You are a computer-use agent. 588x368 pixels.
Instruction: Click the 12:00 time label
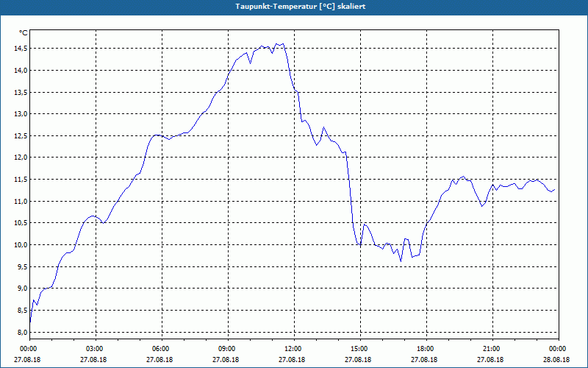coord(293,349)
